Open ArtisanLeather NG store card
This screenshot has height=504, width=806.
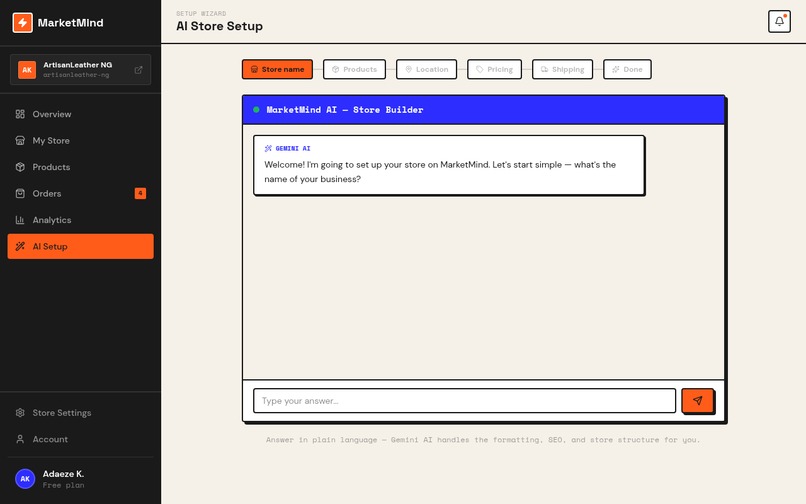pyautogui.click(x=80, y=69)
